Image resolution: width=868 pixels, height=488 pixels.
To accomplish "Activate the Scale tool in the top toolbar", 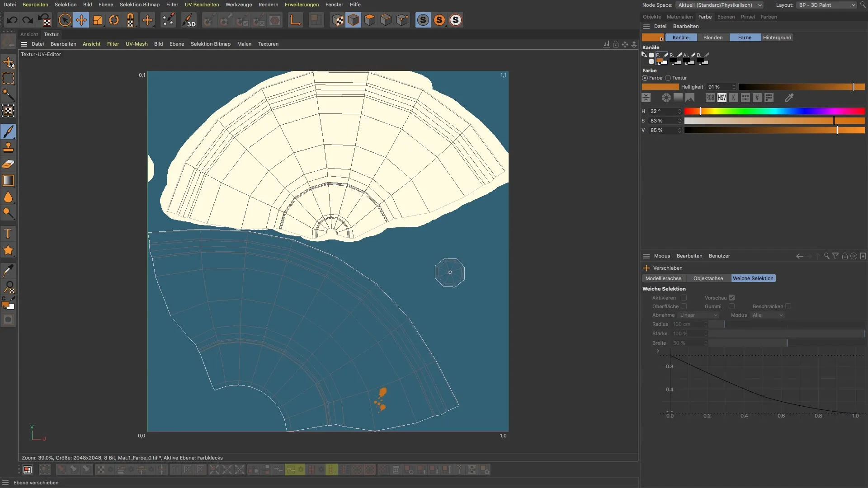I will (x=98, y=20).
